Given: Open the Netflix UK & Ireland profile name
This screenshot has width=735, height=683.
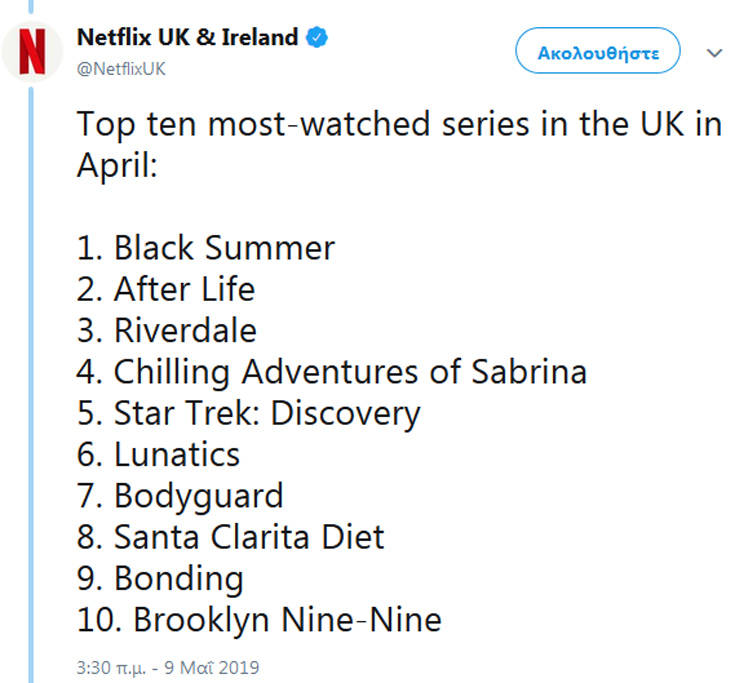Looking at the screenshot, I should (x=188, y=39).
